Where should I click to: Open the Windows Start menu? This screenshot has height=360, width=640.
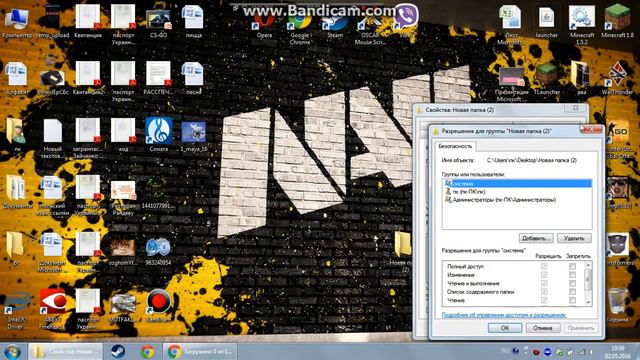[x=13, y=351]
